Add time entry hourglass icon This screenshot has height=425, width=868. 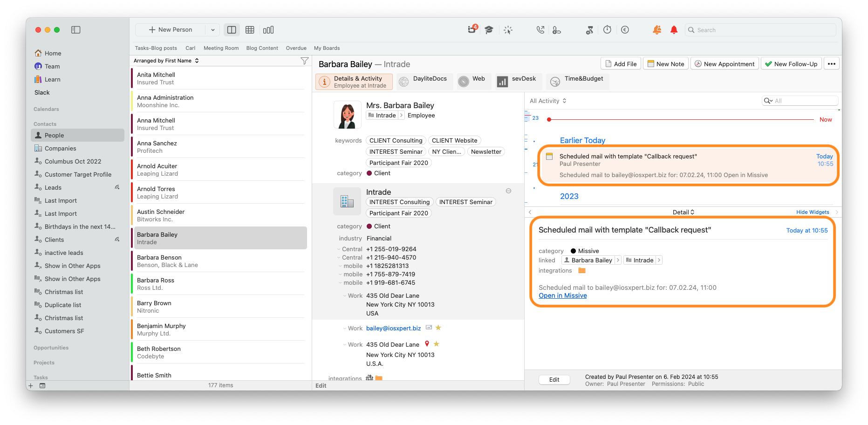click(x=589, y=30)
